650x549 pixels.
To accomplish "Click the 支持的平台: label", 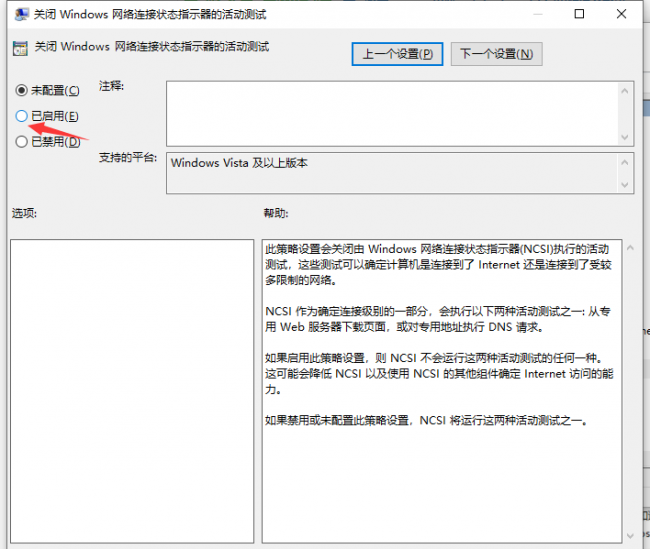I will coord(128,158).
